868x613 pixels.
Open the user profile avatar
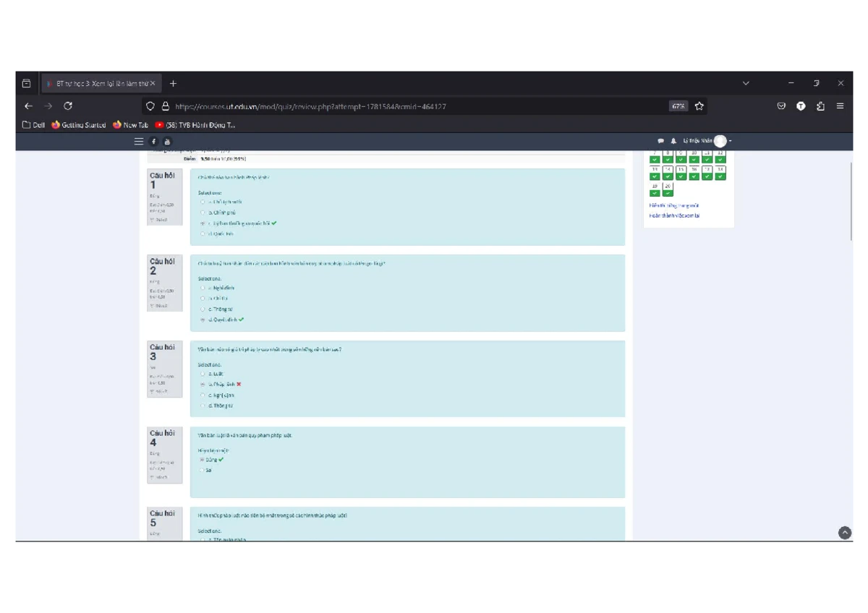point(720,141)
